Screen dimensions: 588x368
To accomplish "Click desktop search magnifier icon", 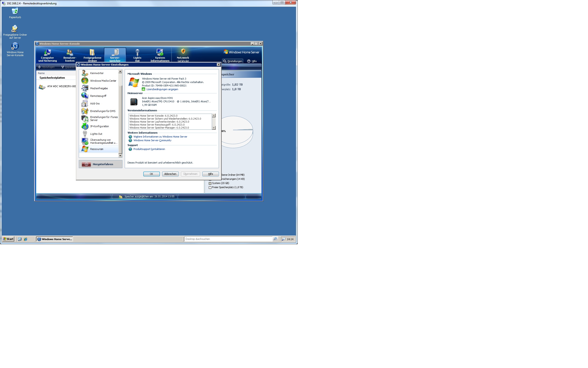I will click(x=275, y=239).
